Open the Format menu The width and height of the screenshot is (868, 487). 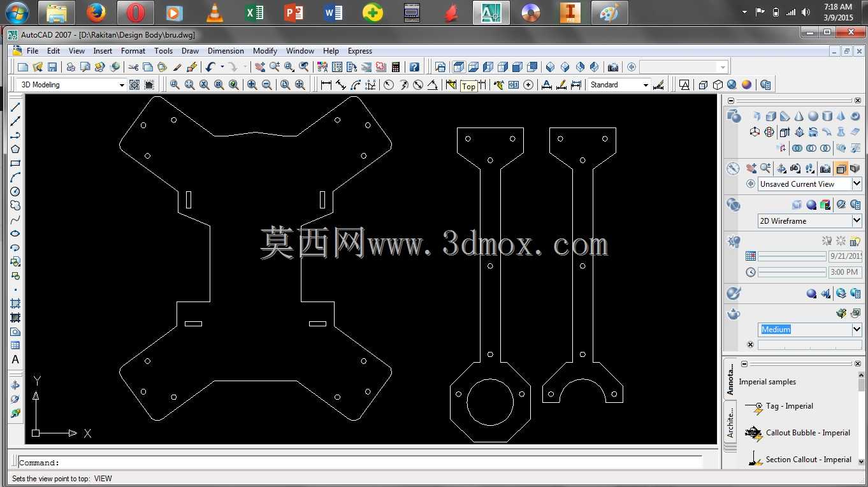coord(133,51)
